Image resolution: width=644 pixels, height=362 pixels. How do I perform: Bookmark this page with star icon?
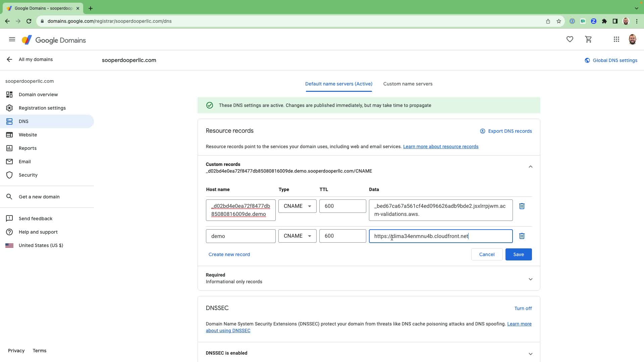click(x=558, y=21)
